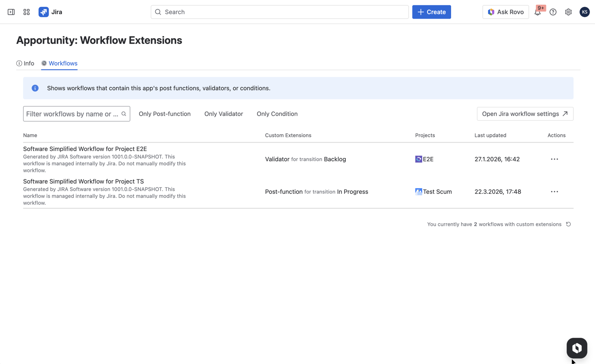Open the floating widget bottom right
The height and width of the screenshot is (364, 595).
pos(576,348)
